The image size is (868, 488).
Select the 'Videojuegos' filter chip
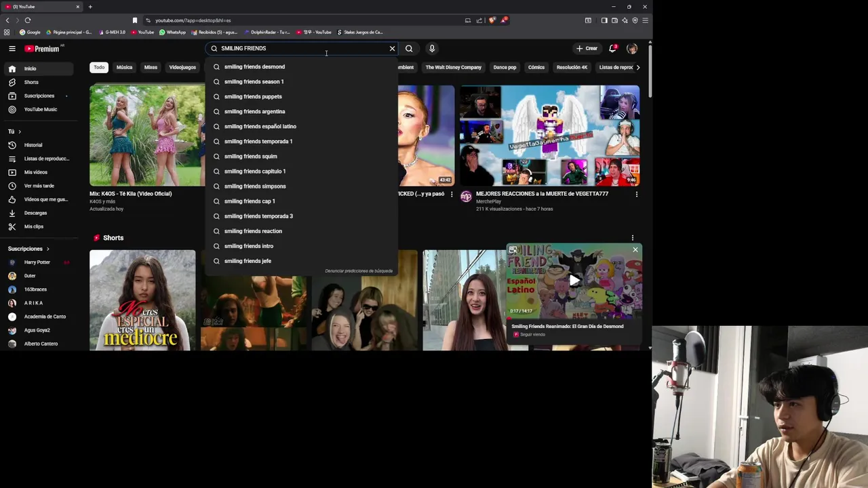tap(182, 67)
